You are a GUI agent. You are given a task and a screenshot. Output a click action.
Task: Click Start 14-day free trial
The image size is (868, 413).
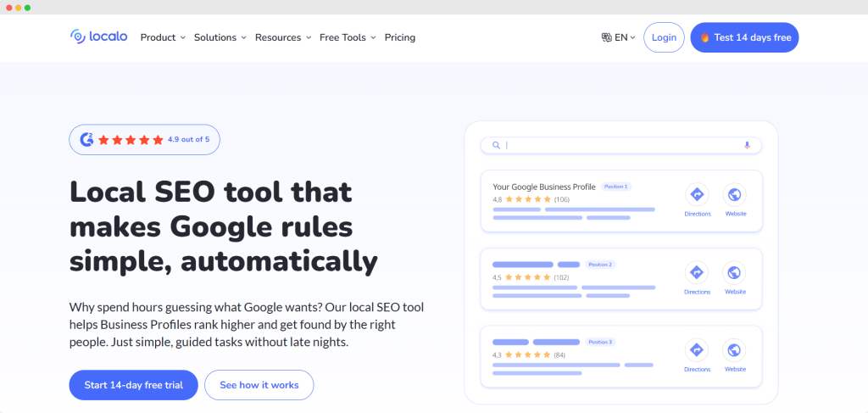pos(133,385)
